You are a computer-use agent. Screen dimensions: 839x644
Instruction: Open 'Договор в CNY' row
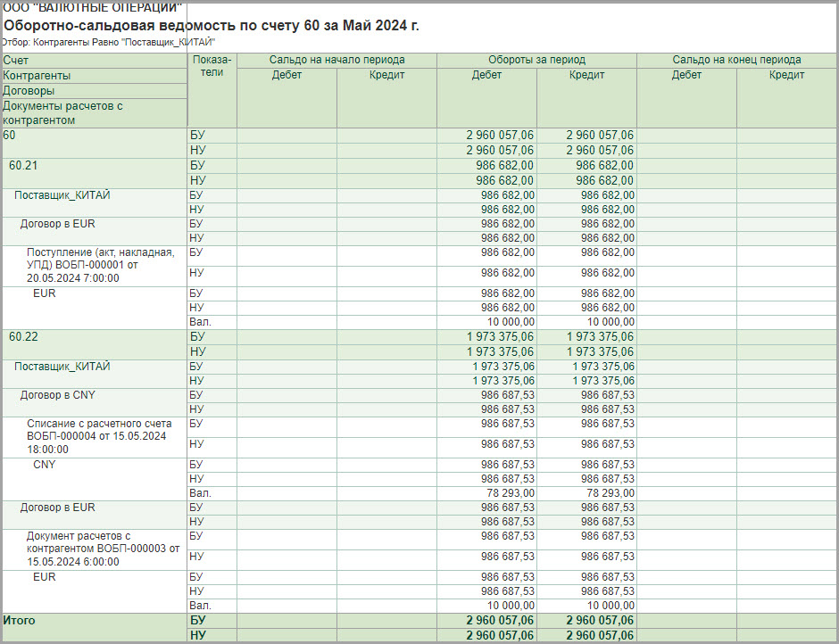(x=58, y=395)
